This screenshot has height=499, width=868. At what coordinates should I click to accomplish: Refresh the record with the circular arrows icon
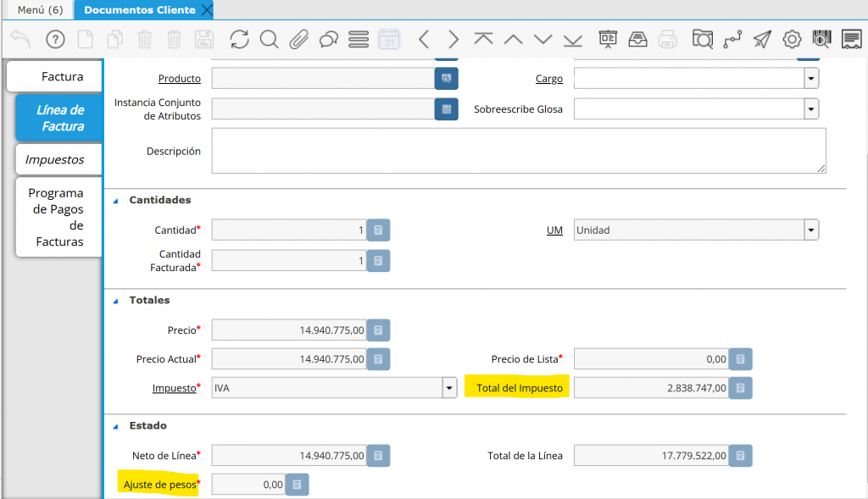239,39
